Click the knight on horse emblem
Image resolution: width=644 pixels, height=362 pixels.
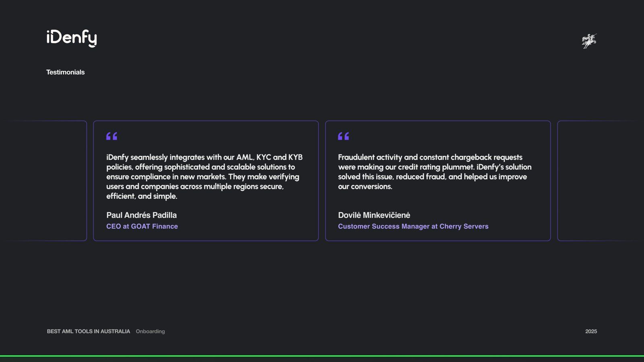tap(589, 41)
